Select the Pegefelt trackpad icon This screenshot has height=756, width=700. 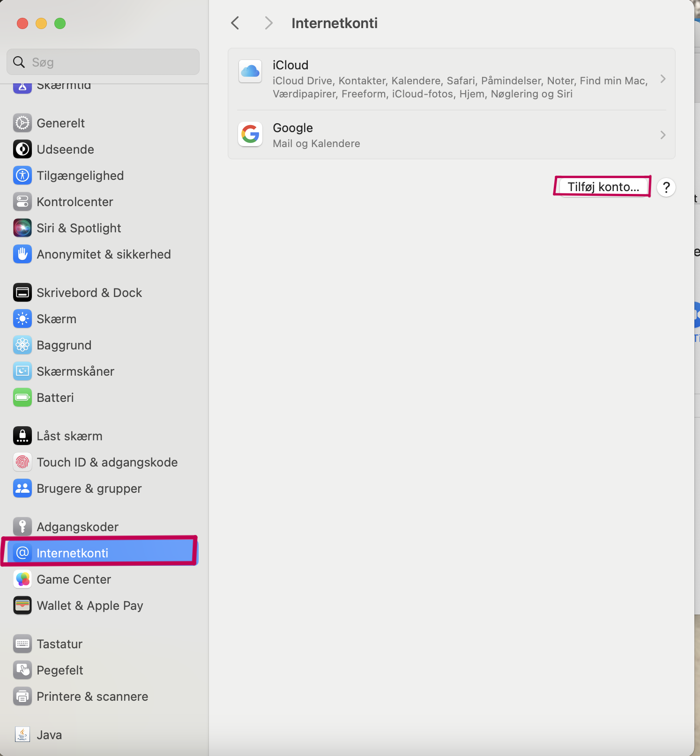[22, 670]
